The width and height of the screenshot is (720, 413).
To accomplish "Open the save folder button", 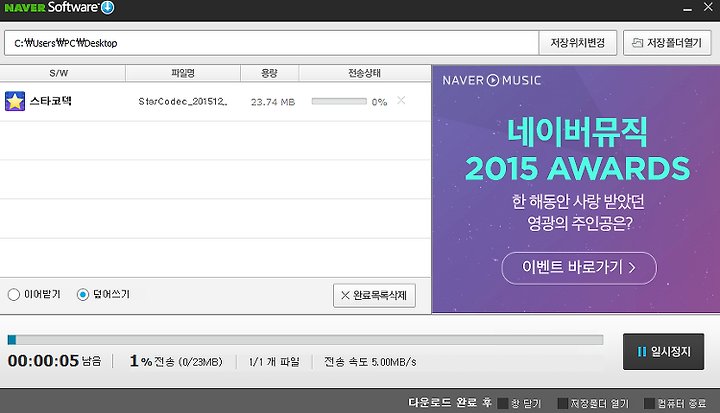I will pos(667,43).
